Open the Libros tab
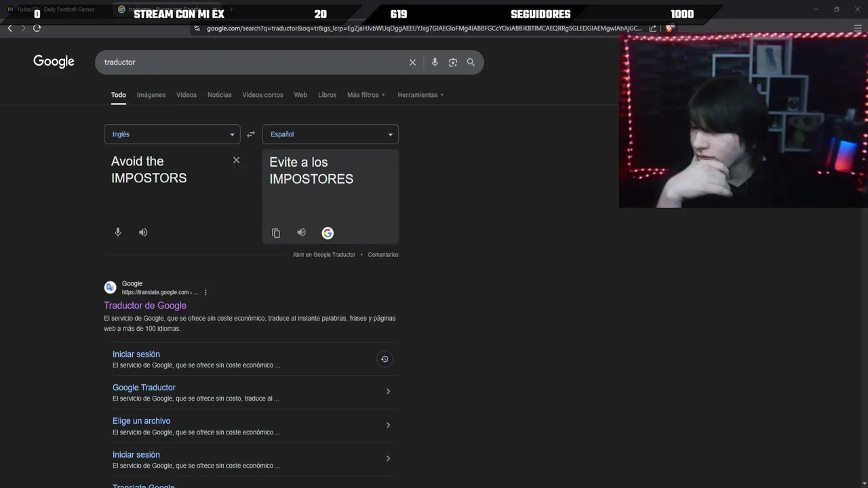Screen dimensions: 868x488 (327, 95)
